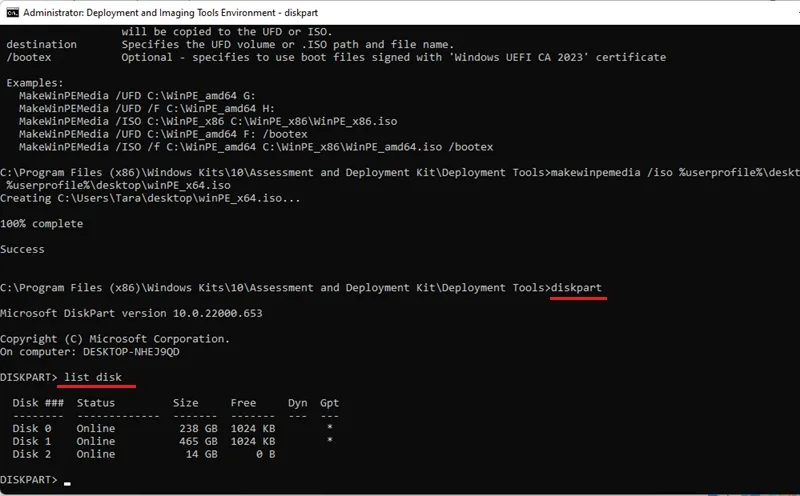Image resolution: width=800 pixels, height=496 pixels.
Task: Click the Gpt asterisk for Disk 0
Action: [330, 427]
